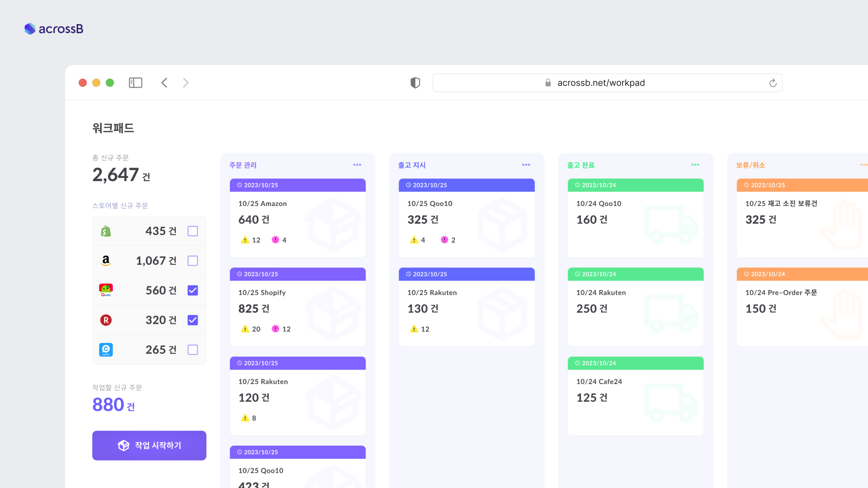Click the Cafe24 store icon
Screen dimensions: 868x488
106,350
